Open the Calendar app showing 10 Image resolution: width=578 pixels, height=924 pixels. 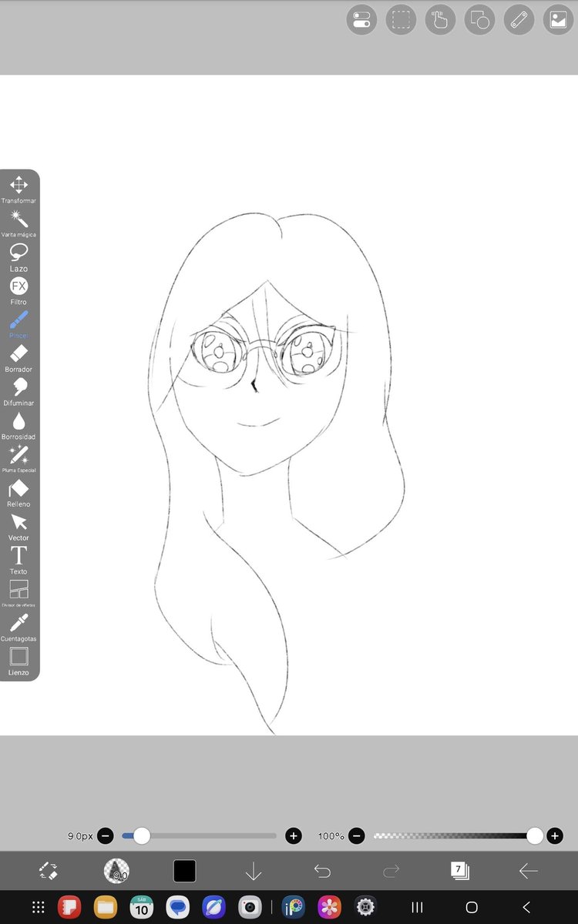point(142,907)
